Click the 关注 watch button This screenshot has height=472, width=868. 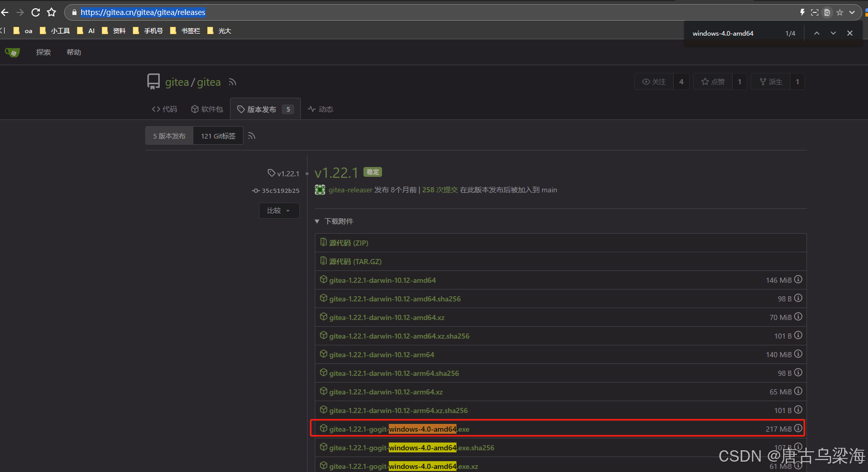click(654, 82)
